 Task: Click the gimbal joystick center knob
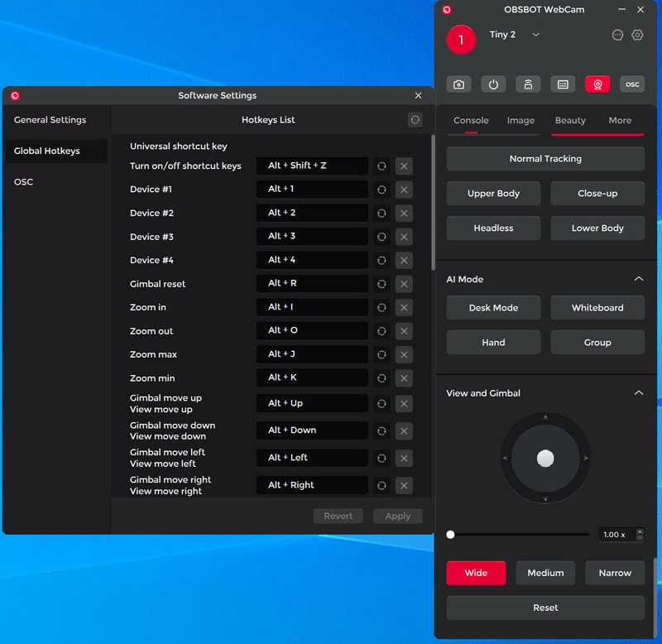coord(545,459)
